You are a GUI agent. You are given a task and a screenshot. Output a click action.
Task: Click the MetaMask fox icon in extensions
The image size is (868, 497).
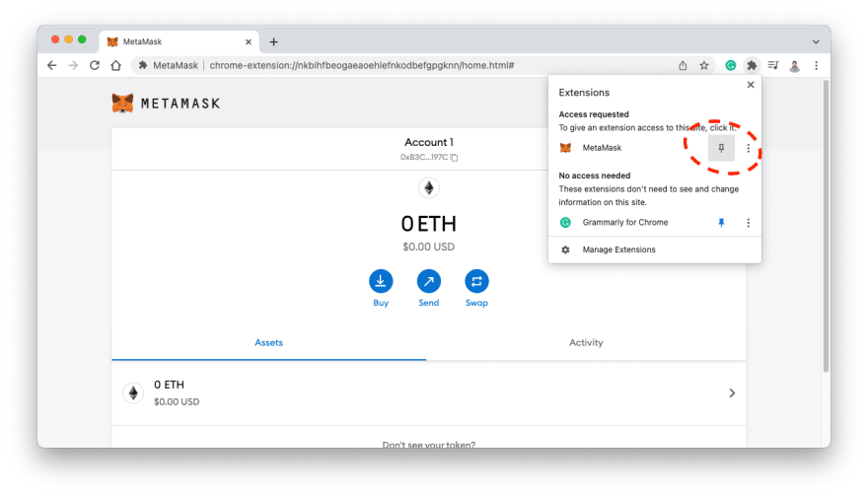coord(565,148)
